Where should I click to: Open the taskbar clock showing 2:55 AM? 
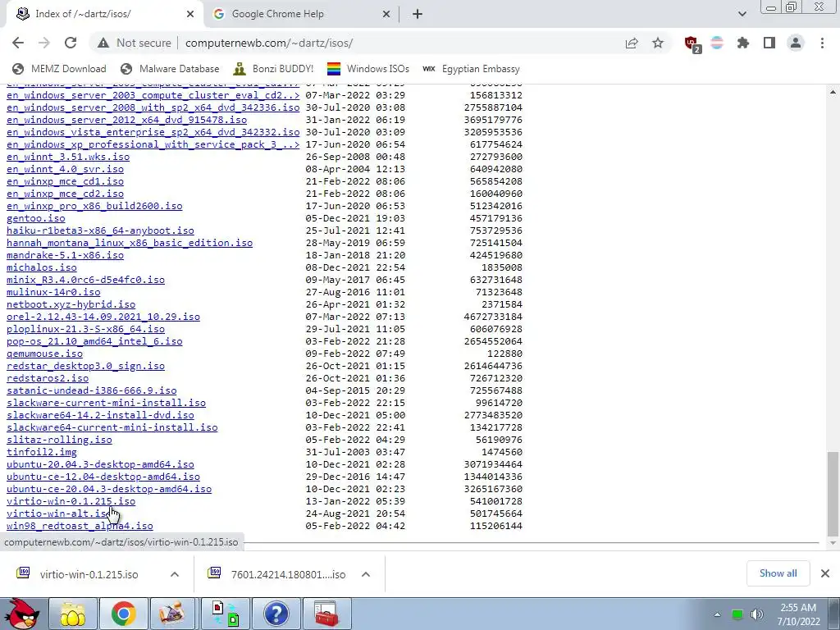click(798, 614)
